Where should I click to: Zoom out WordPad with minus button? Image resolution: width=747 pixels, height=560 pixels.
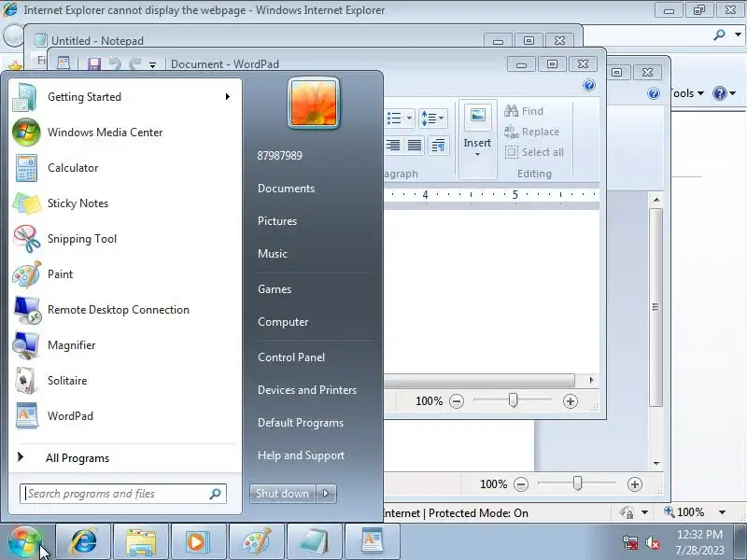click(457, 401)
